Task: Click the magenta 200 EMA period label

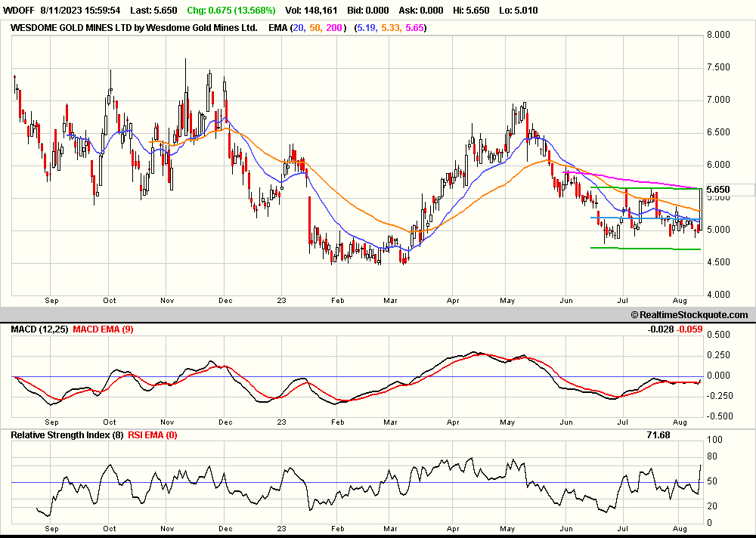Action: (334, 28)
